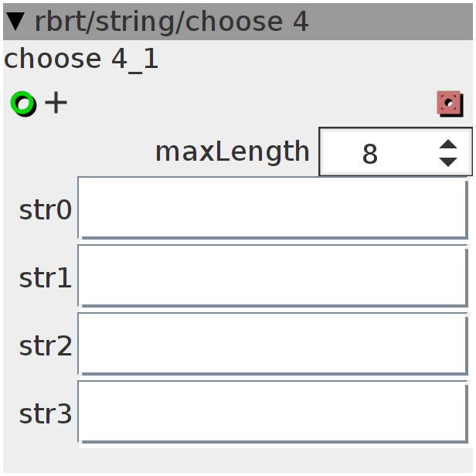The width and height of the screenshot is (476, 476).
Task: Focus the str2 text field
Action: click(273, 344)
